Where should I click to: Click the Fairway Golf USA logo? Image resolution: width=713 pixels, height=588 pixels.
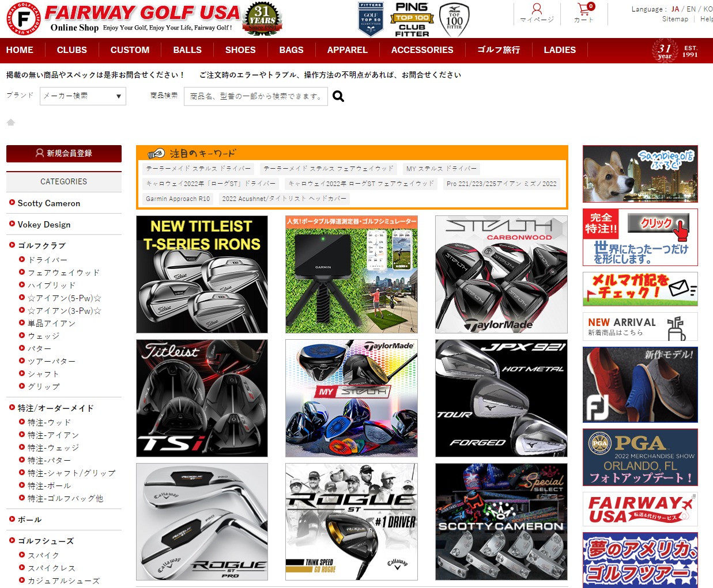click(123, 18)
